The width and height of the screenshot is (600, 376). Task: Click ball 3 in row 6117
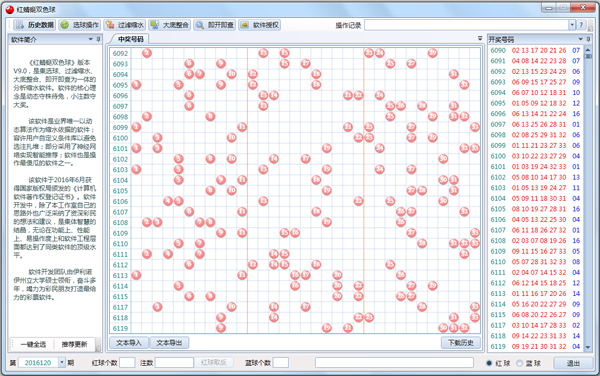(x=157, y=306)
